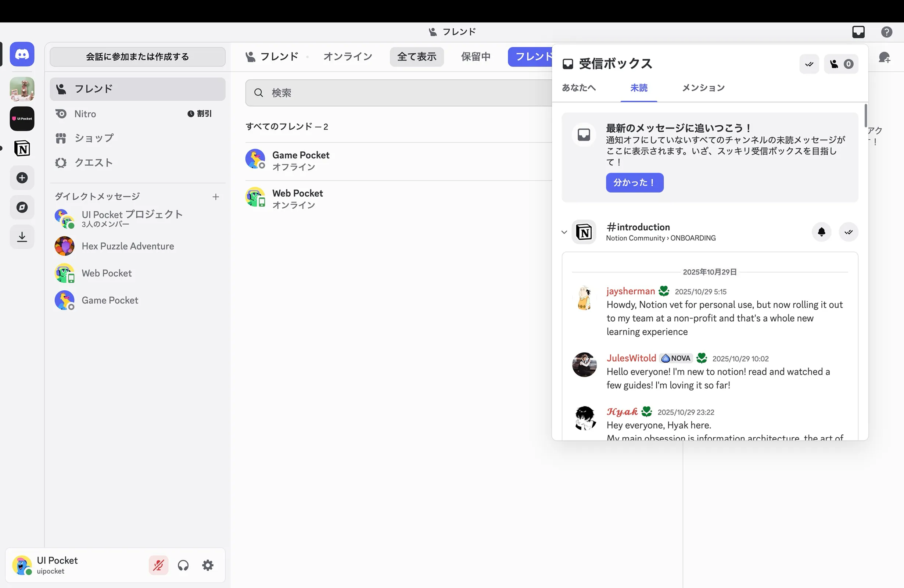Click the friends 検索 input field
This screenshot has height=588, width=904.
(398, 93)
